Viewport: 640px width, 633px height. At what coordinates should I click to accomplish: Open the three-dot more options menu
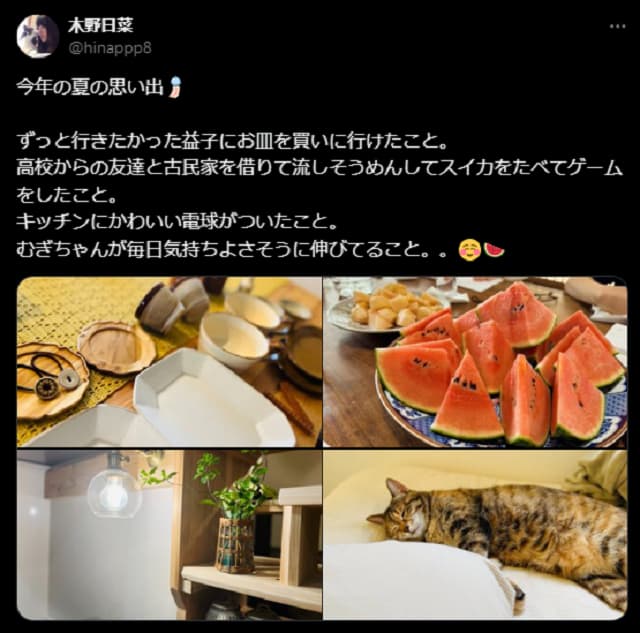[617, 27]
